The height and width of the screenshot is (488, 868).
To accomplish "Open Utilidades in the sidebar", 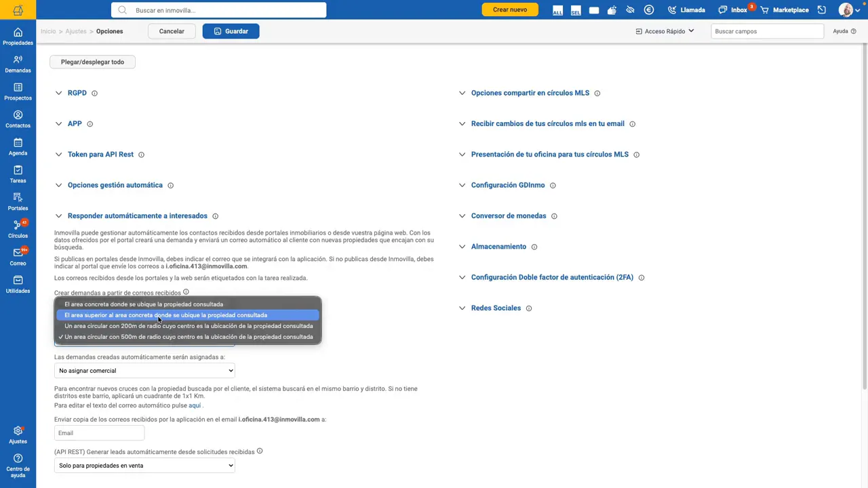I will [18, 285].
